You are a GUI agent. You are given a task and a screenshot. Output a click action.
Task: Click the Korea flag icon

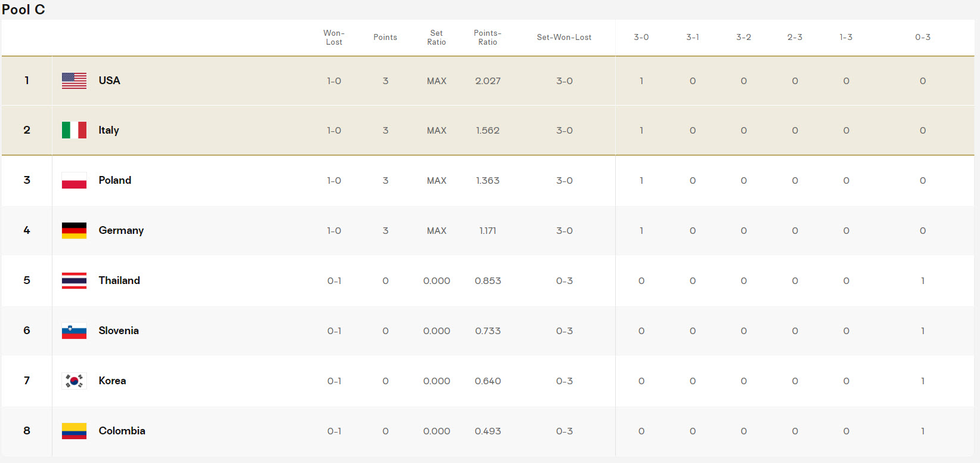tap(74, 381)
